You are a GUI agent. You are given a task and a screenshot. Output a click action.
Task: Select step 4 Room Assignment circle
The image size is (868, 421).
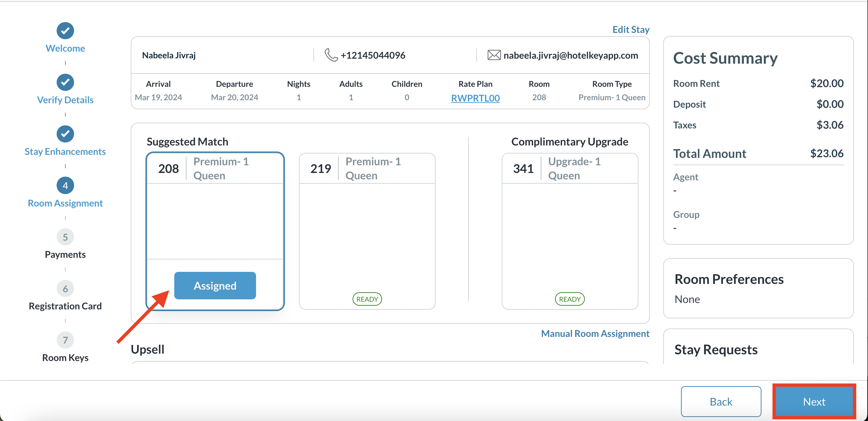(65, 185)
